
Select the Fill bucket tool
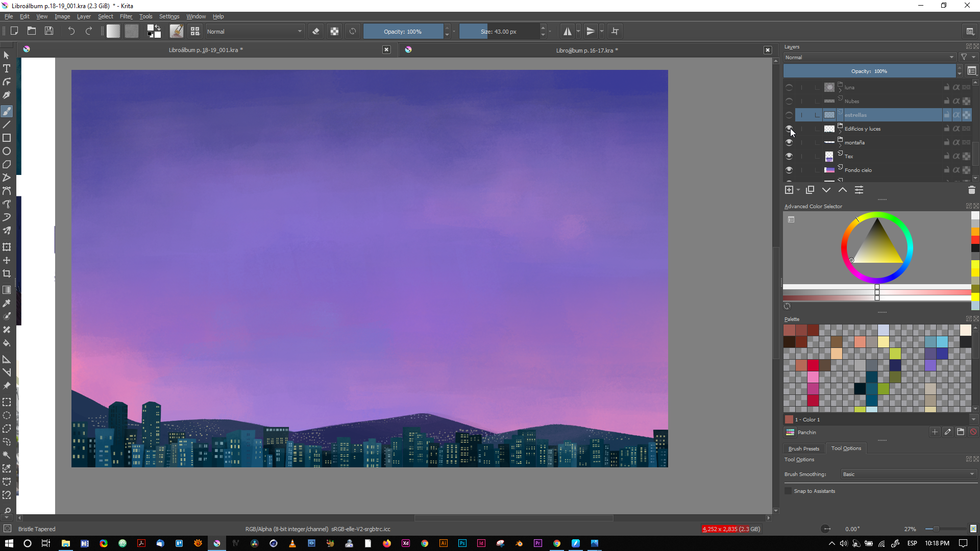coord(7,343)
